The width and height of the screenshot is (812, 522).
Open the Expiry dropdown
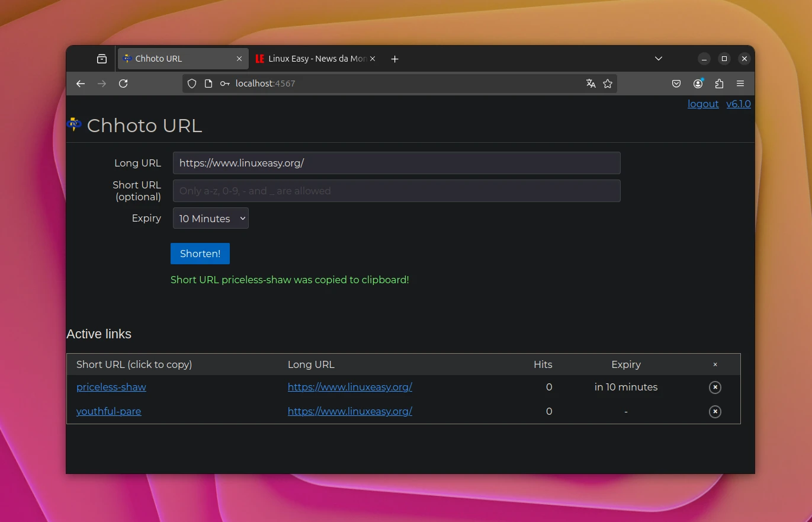[x=211, y=219]
